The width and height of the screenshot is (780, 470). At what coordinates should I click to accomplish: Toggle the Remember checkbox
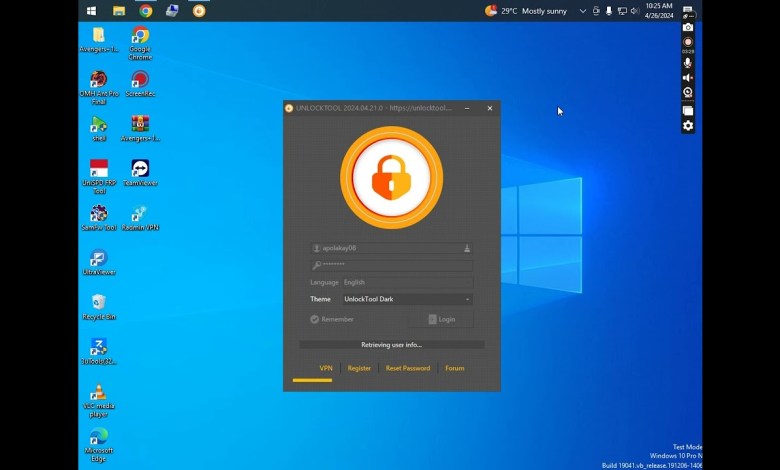332,319
